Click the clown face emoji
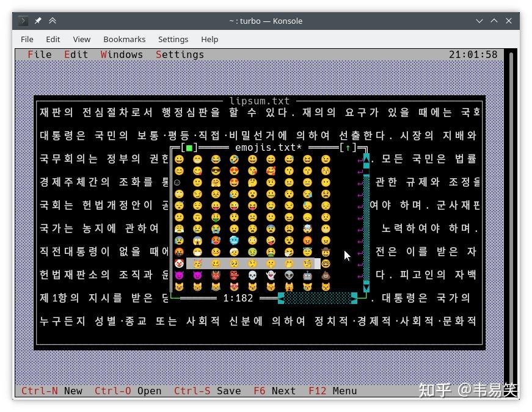This screenshot has height=412, width=532. pos(179,264)
